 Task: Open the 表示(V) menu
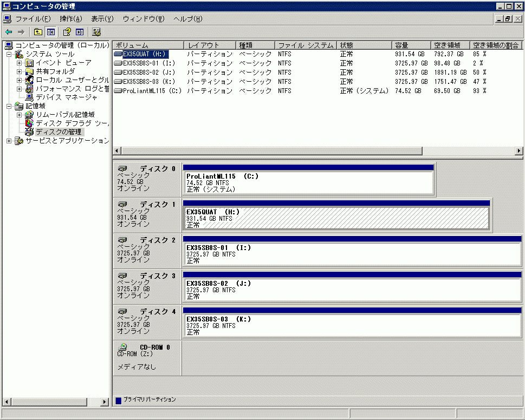tap(102, 19)
